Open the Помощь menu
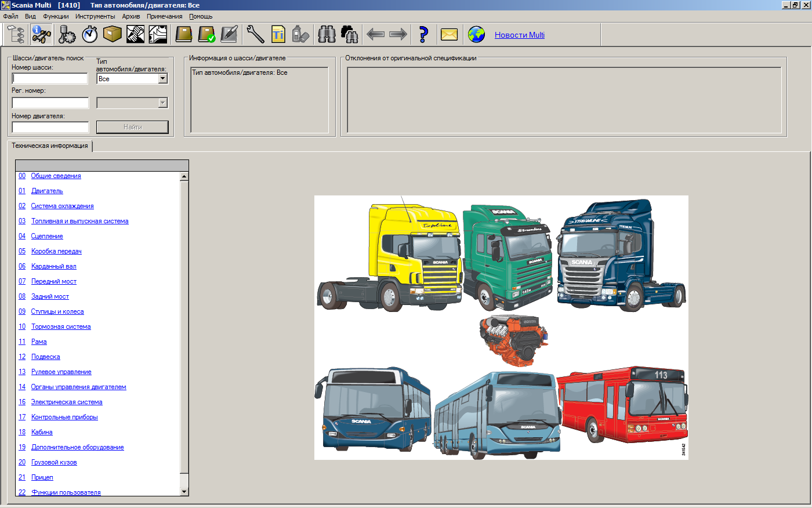The height and width of the screenshot is (508, 812). 201,16
